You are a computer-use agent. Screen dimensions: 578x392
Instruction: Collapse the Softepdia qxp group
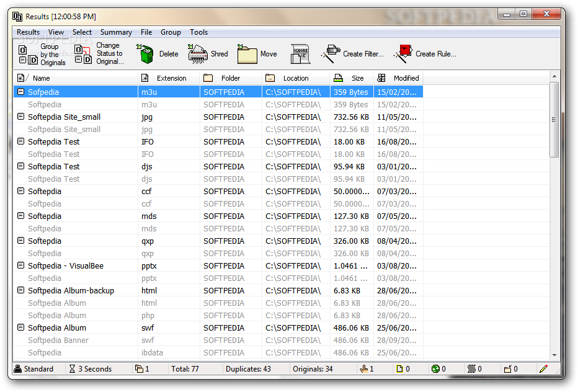pyautogui.click(x=21, y=241)
